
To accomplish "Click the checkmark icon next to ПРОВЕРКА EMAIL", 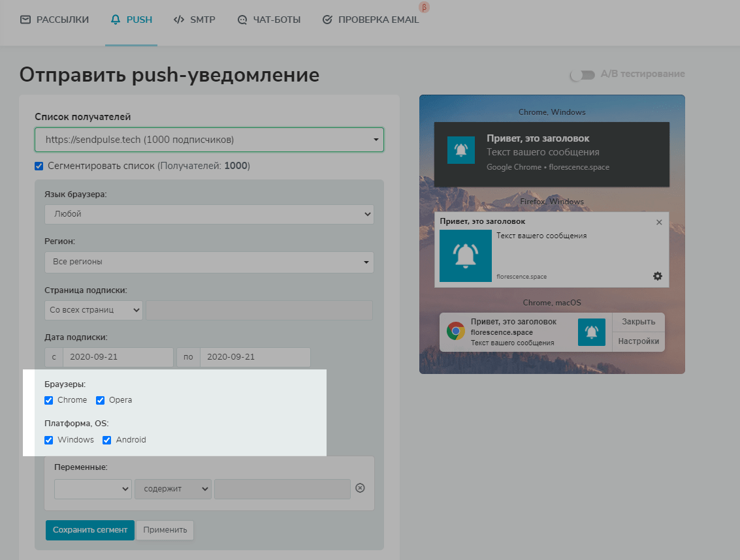I will point(327,20).
